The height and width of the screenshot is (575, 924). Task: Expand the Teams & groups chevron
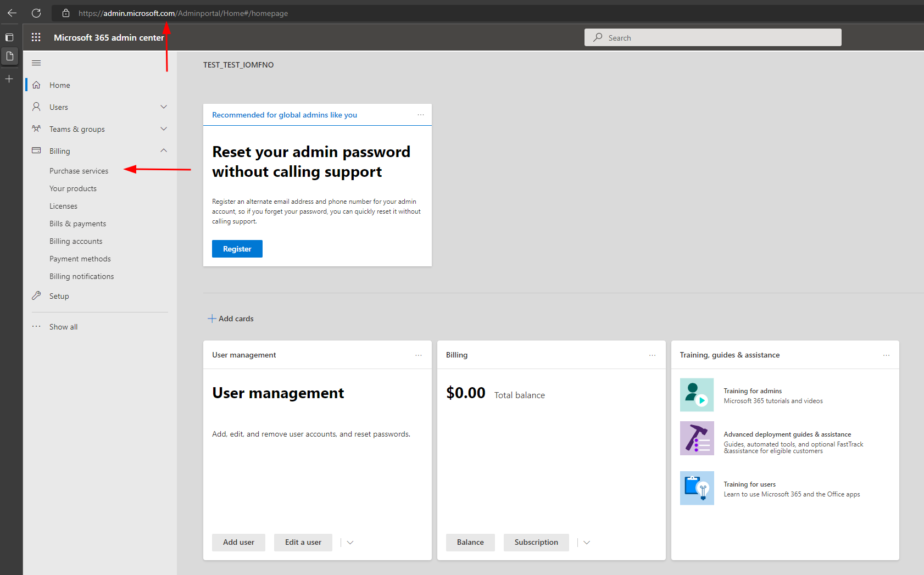pyautogui.click(x=164, y=129)
